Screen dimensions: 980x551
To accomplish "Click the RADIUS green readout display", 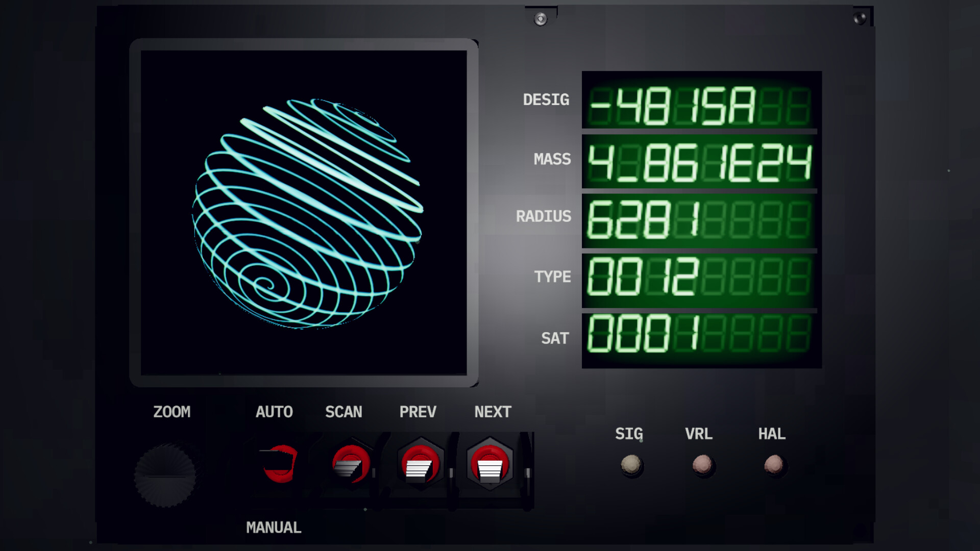I will (700, 220).
